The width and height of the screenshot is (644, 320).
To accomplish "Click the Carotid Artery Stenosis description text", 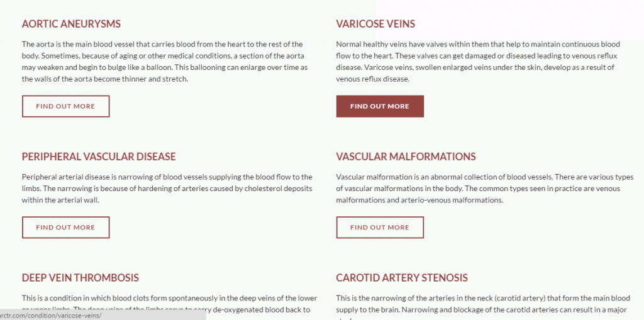I will (x=482, y=298).
